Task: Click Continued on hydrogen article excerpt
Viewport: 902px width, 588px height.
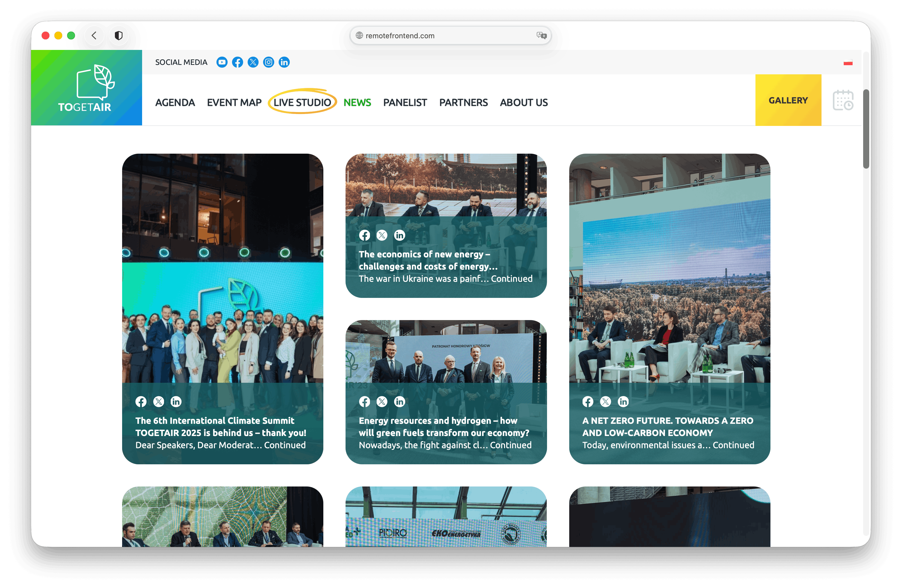Action: pos(510,445)
